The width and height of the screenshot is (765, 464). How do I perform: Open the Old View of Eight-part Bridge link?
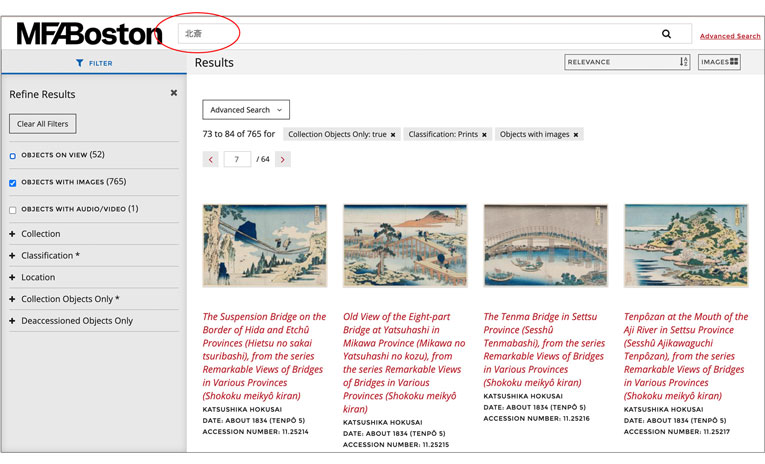click(404, 363)
